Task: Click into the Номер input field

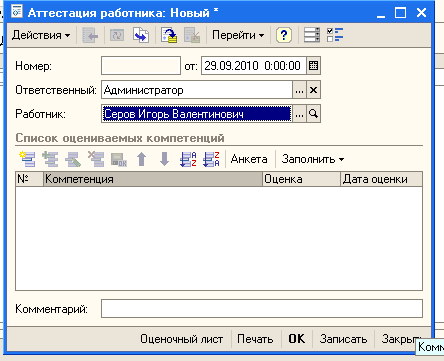Action: 141,66
